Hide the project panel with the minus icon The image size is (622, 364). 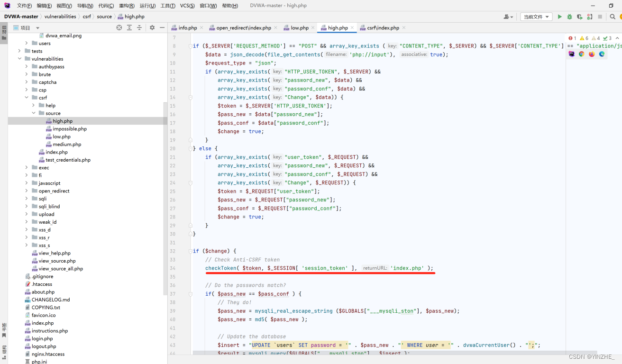pyautogui.click(x=162, y=27)
